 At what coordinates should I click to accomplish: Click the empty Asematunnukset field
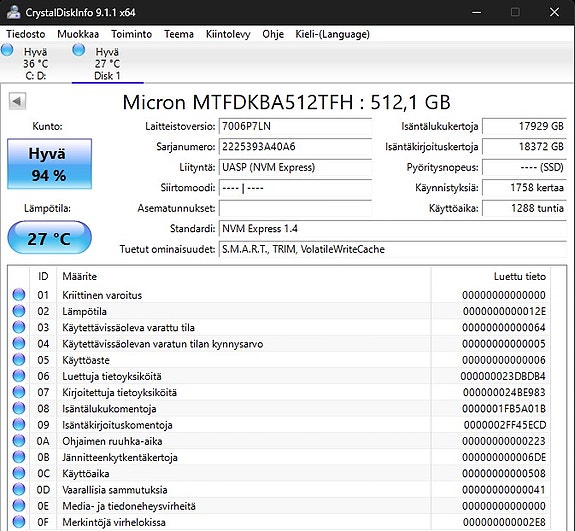295,209
